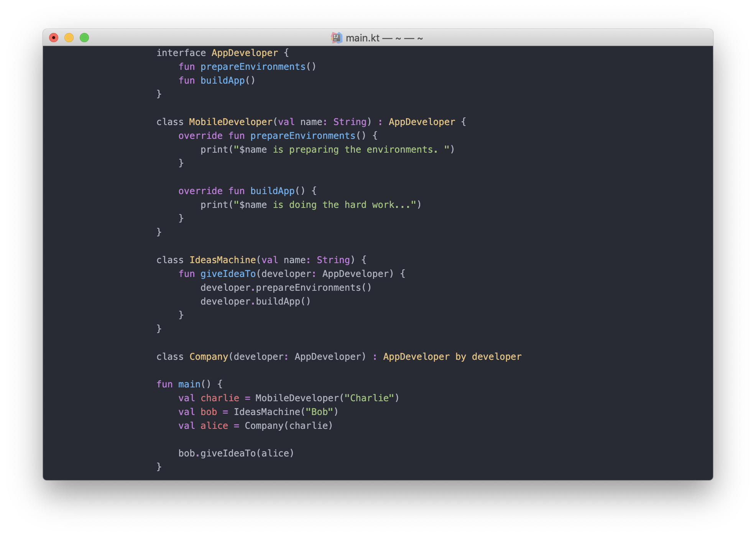Viewport: 756px width, 537px height.
Task: Click the developer.prepareEnvironments() call line
Action: tap(286, 288)
